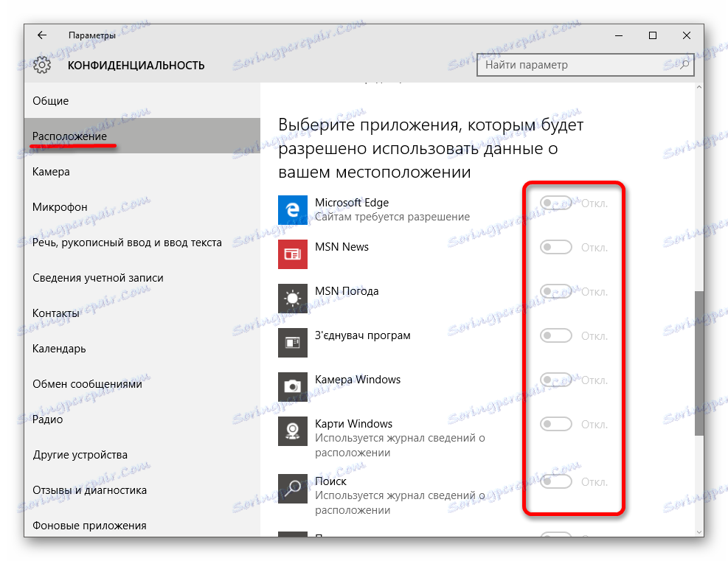This screenshot has height=561, width=728.
Task: Open the Микрофон settings section
Action: tap(52, 206)
